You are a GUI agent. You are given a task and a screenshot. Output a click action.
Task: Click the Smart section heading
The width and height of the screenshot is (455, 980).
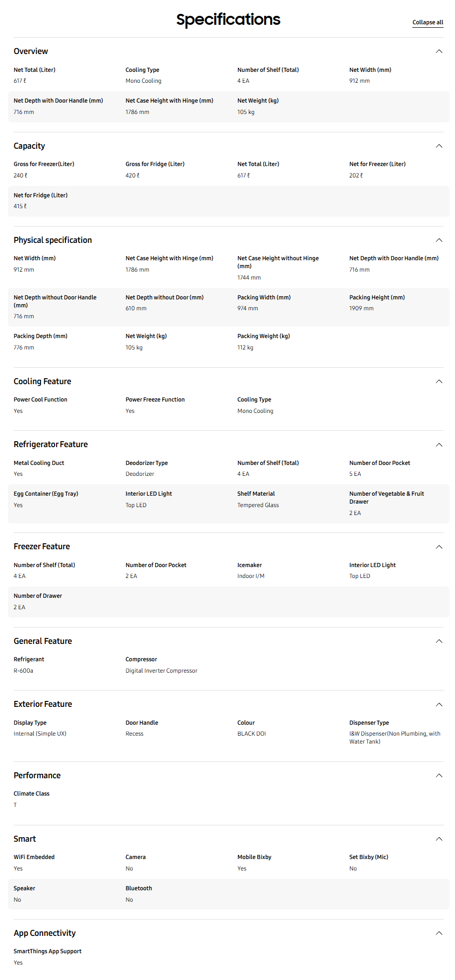(x=25, y=839)
